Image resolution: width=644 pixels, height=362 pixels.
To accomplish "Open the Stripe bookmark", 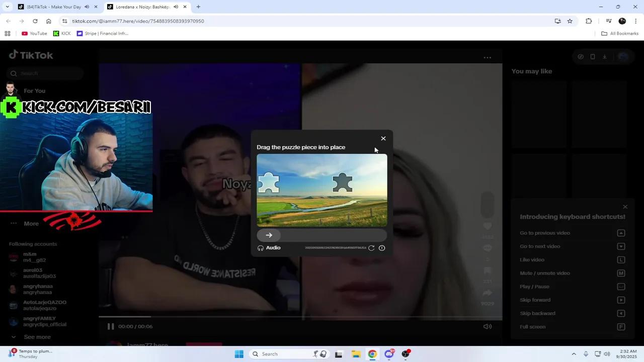I will click(x=102, y=34).
